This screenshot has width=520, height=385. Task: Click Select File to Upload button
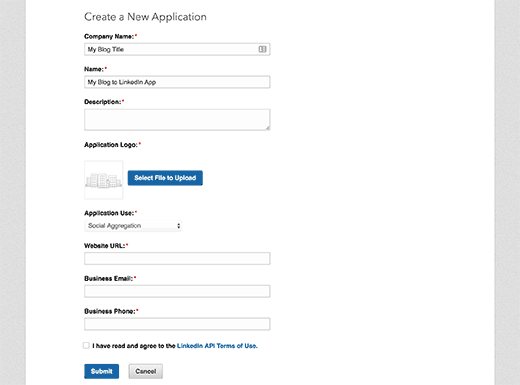coord(165,178)
